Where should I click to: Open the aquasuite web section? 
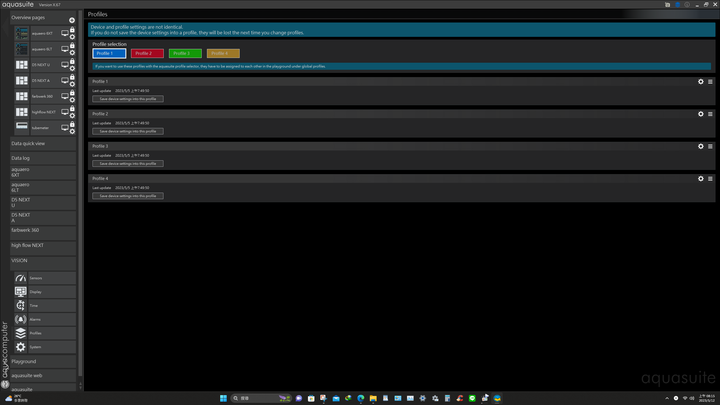43,376
